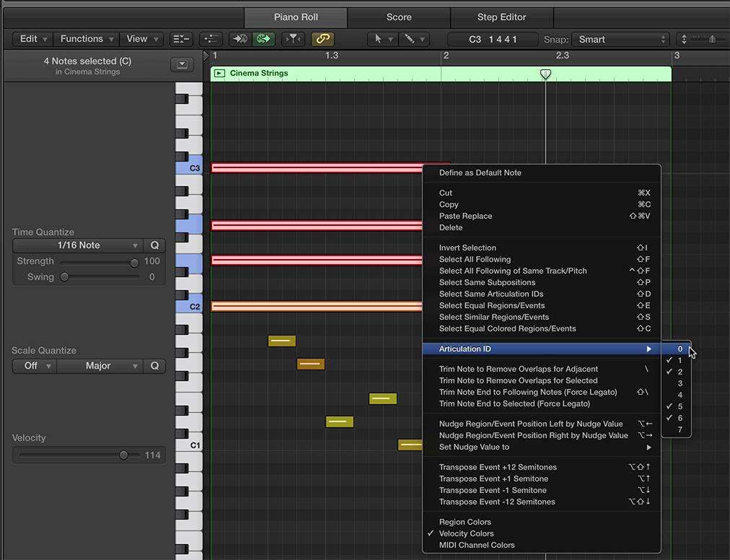Toggle the MIDI In button
730x560 pixels.
[x=239, y=39]
